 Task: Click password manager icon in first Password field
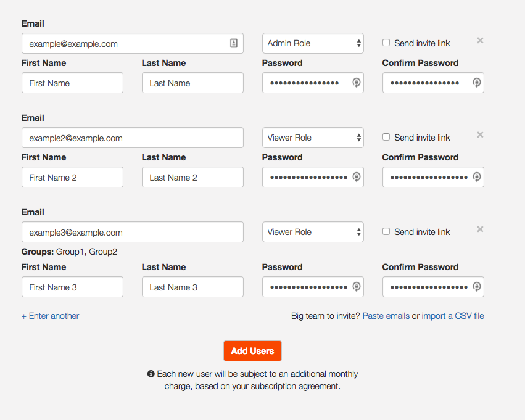click(356, 82)
